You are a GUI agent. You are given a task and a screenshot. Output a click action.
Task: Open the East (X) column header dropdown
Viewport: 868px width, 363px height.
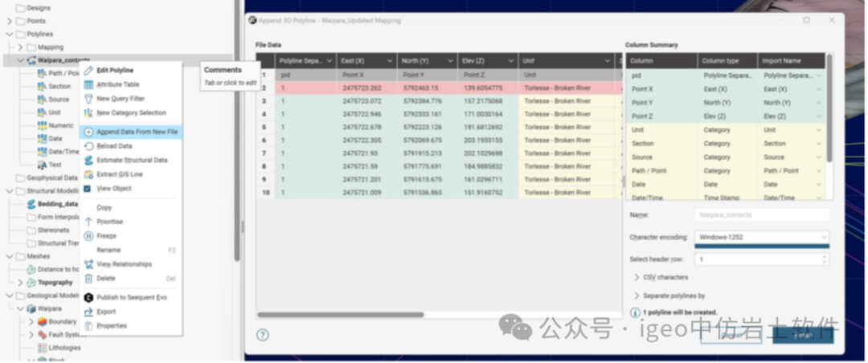click(390, 61)
